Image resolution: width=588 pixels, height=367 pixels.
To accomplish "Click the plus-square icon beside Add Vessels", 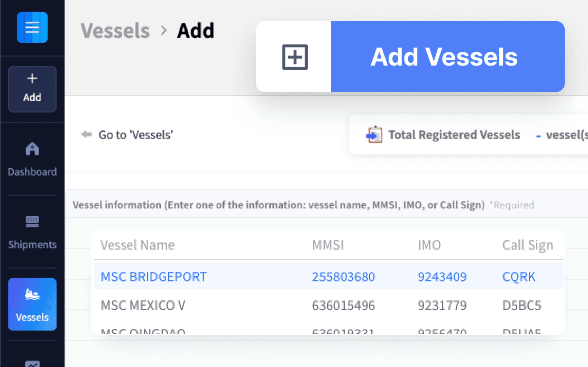I will tap(295, 57).
